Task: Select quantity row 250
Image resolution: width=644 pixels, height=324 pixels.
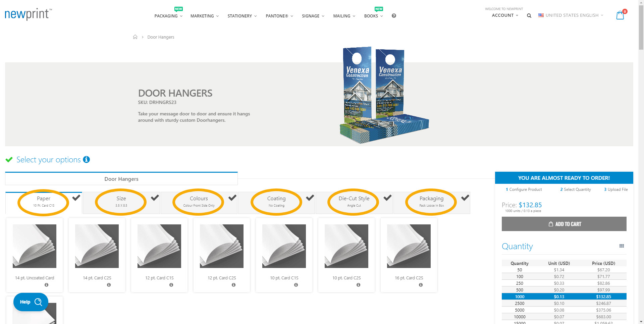Action: (564, 283)
